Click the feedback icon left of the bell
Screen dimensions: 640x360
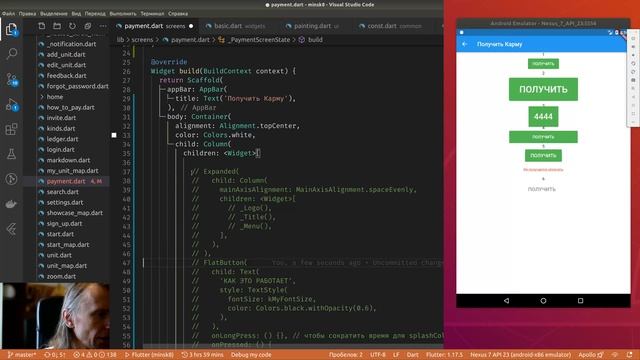click(615, 355)
